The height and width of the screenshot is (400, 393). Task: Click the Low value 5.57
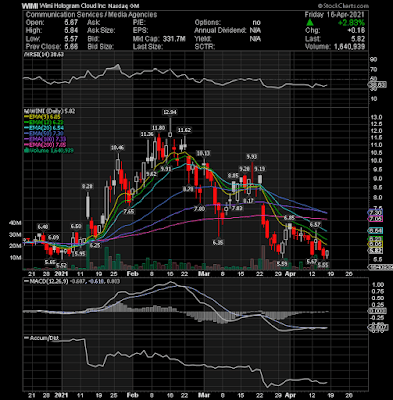click(x=70, y=39)
